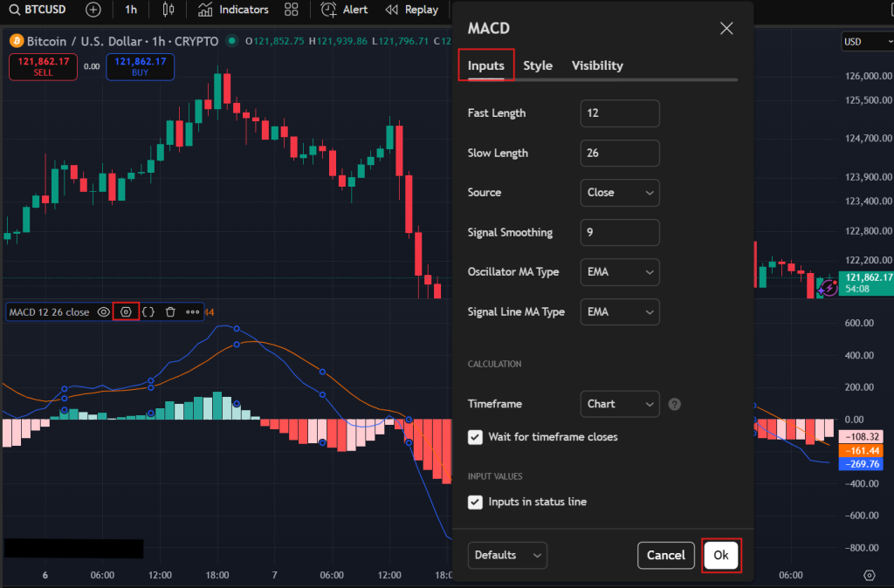Expand the Source dropdown
Viewport: 894px width, 588px height.
[619, 193]
